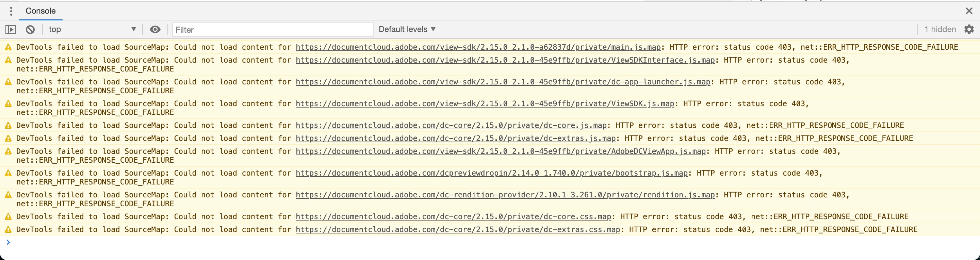Open the bootstrap.js.map link
This screenshot has height=260, width=980.
pyautogui.click(x=491, y=173)
